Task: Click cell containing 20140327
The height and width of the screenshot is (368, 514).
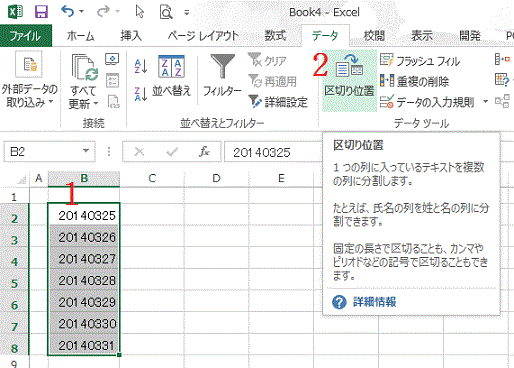Action: [x=84, y=258]
